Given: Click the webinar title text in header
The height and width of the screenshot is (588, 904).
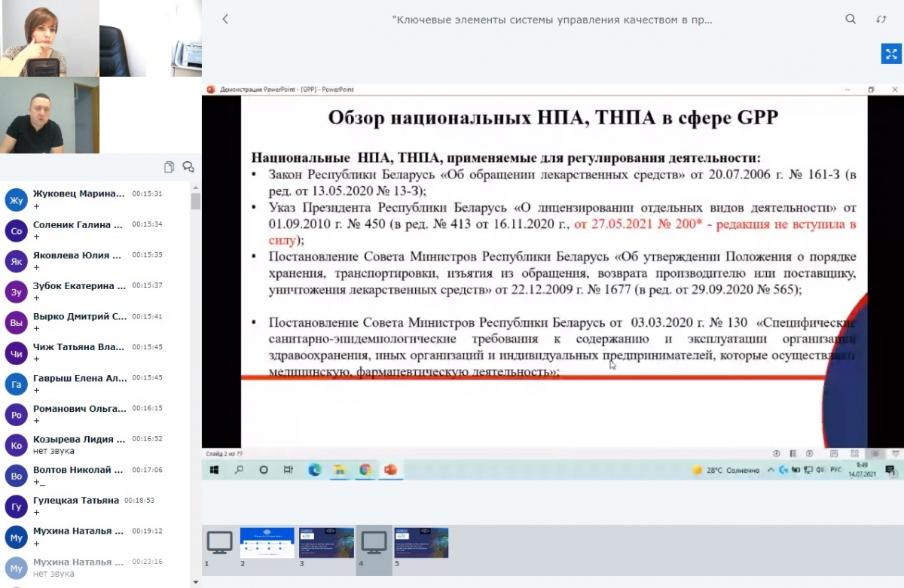Looking at the screenshot, I should pyautogui.click(x=552, y=20).
